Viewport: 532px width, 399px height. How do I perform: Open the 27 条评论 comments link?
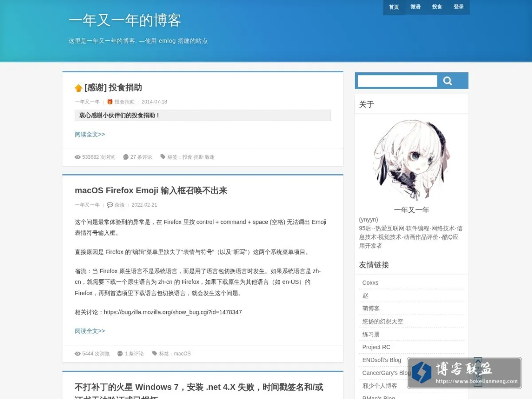pyautogui.click(x=141, y=157)
